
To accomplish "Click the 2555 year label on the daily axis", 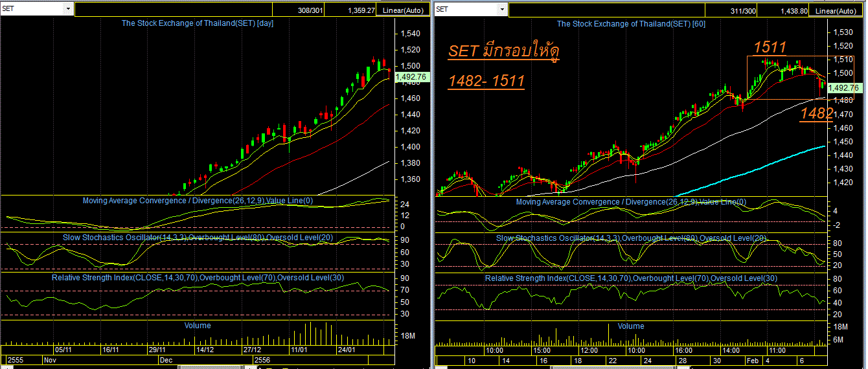I will [15, 359].
